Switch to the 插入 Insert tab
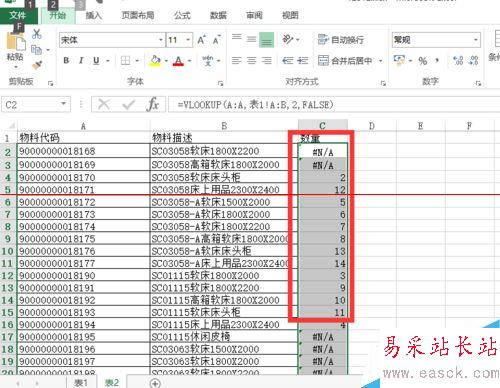 point(93,16)
